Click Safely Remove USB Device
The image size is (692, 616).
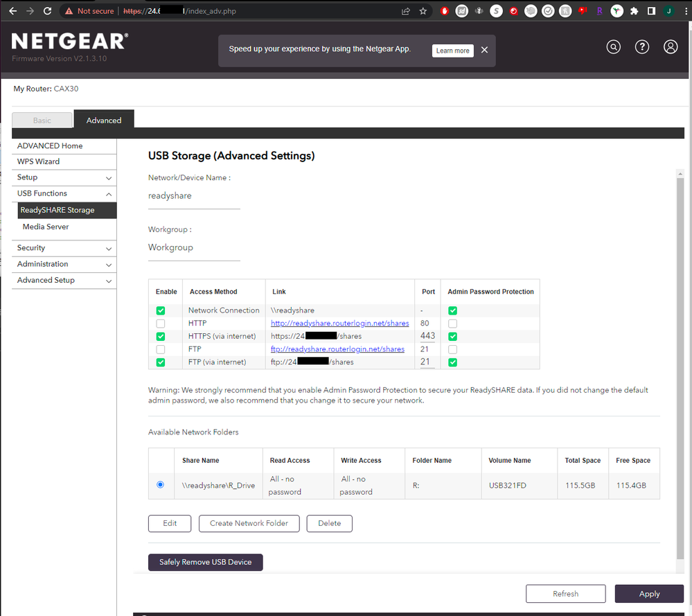pyautogui.click(x=205, y=562)
